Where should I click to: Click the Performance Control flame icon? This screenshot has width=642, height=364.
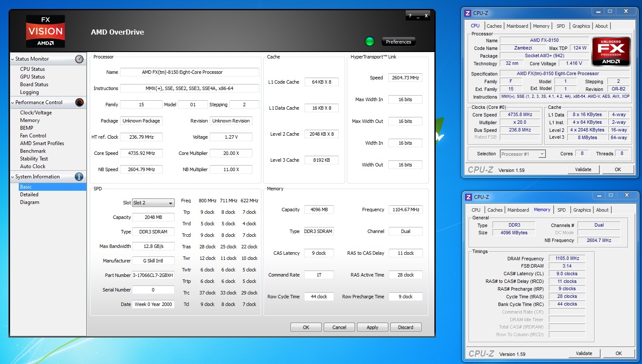(79, 102)
